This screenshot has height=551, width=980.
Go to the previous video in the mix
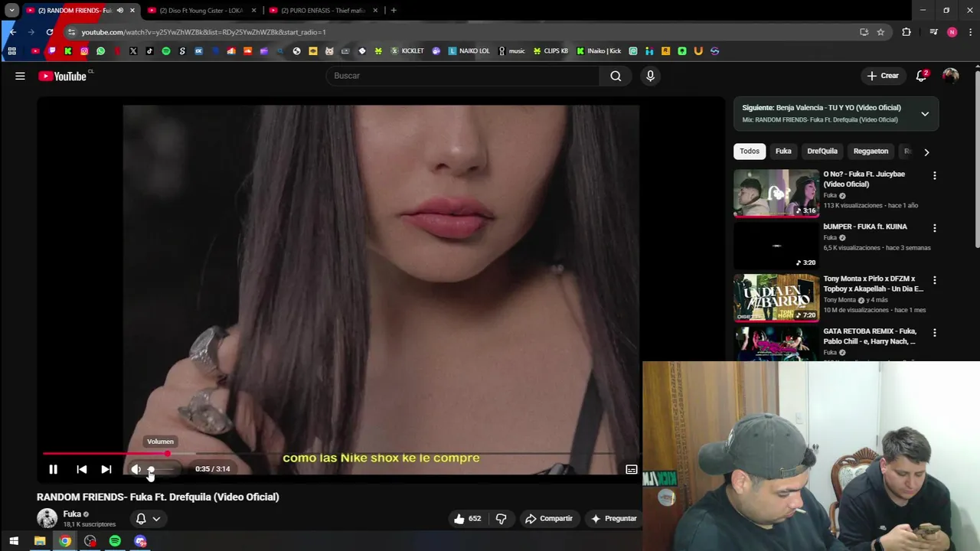(x=82, y=469)
